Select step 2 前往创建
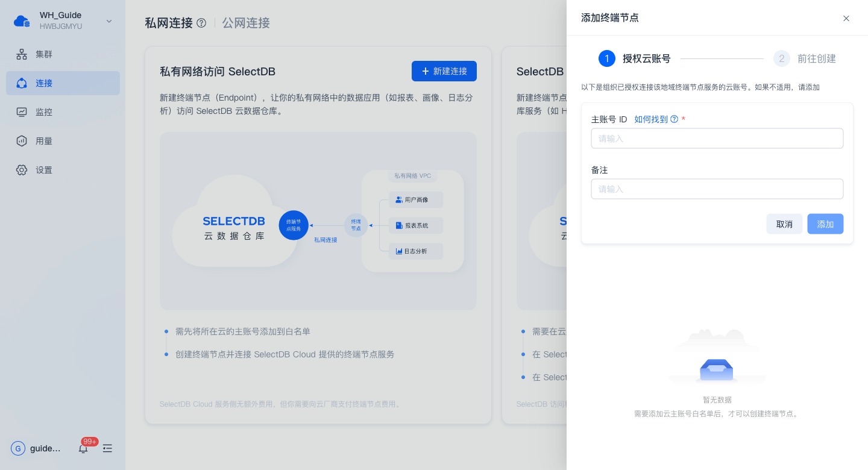 click(805, 58)
